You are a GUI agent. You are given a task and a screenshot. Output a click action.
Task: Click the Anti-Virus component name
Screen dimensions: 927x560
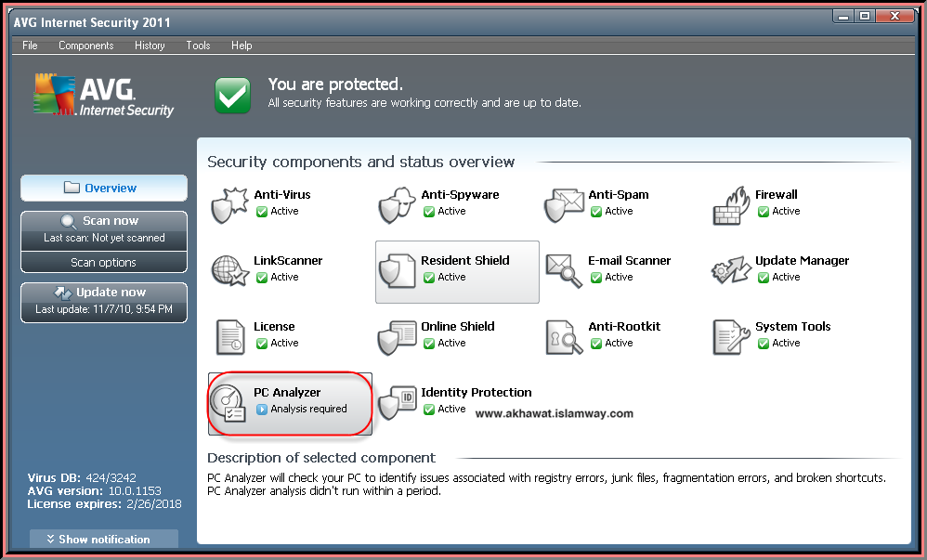click(282, 194)
